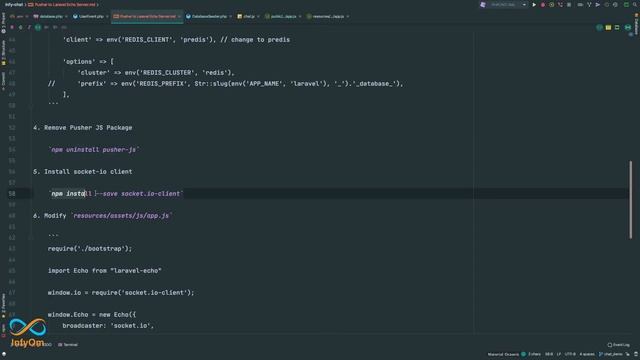Click the path 'resources/assets/js/app.js'

click(121, 216)
